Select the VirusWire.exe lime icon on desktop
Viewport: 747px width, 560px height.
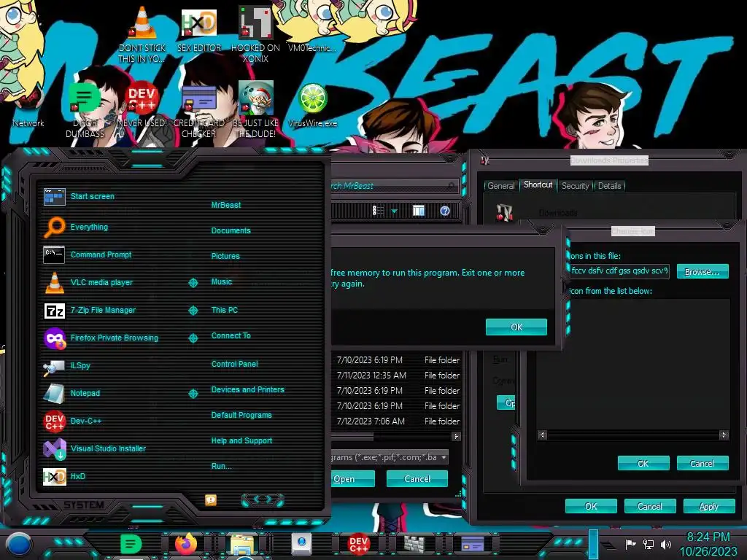click(x=312, y=106)
